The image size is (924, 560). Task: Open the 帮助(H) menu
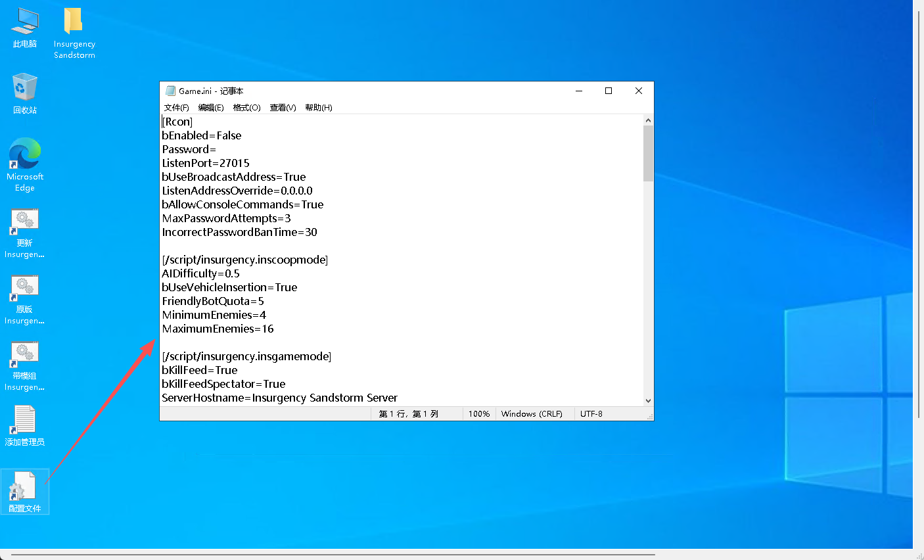click(318, 108)
